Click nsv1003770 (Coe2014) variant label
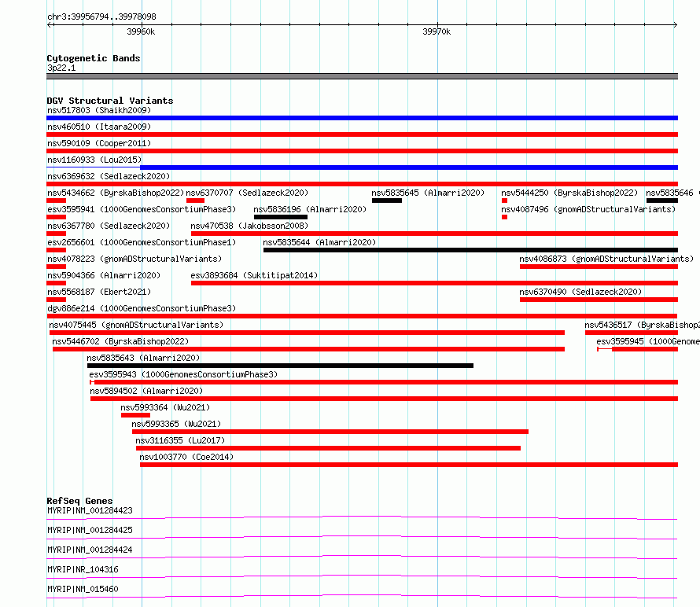 pos(186,457)
